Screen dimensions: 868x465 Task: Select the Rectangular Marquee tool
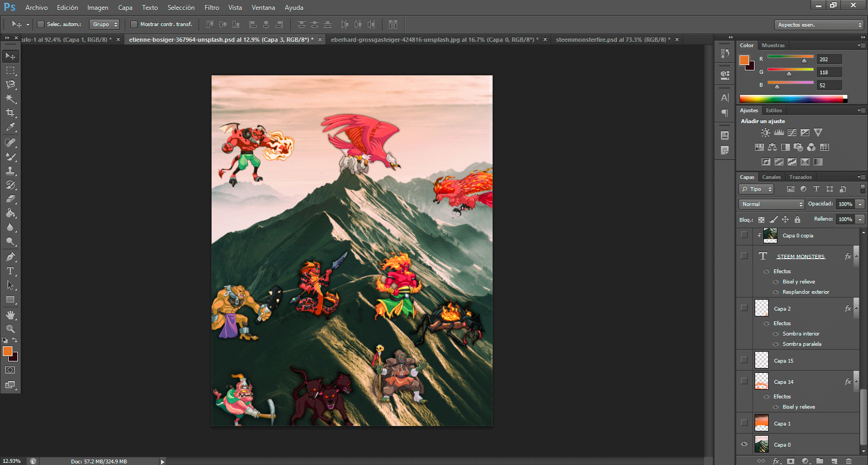click(10, 70)
